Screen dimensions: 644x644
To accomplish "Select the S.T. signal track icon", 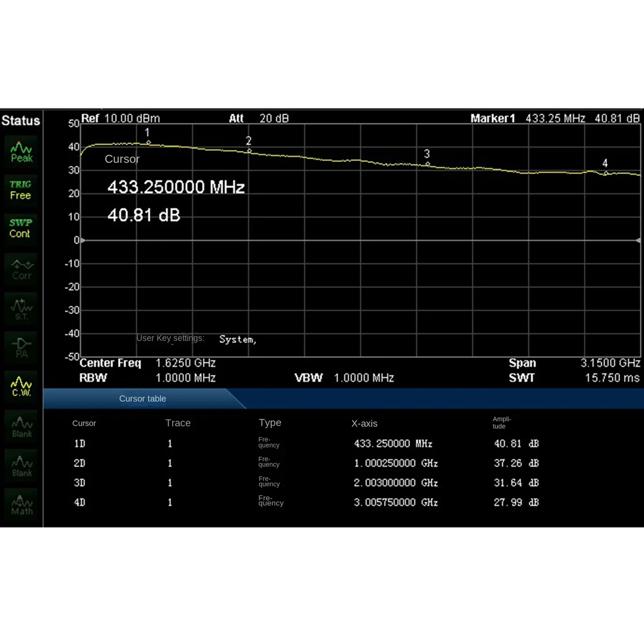I will coord(21,308).
